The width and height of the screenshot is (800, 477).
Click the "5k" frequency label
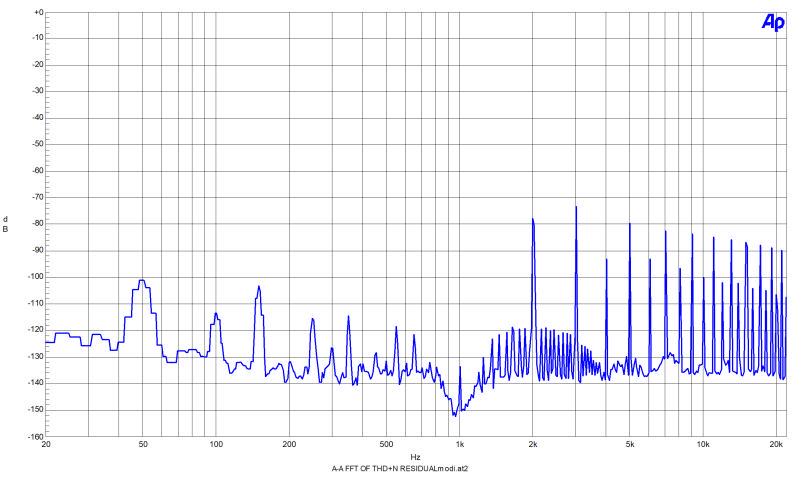point(630,444)
